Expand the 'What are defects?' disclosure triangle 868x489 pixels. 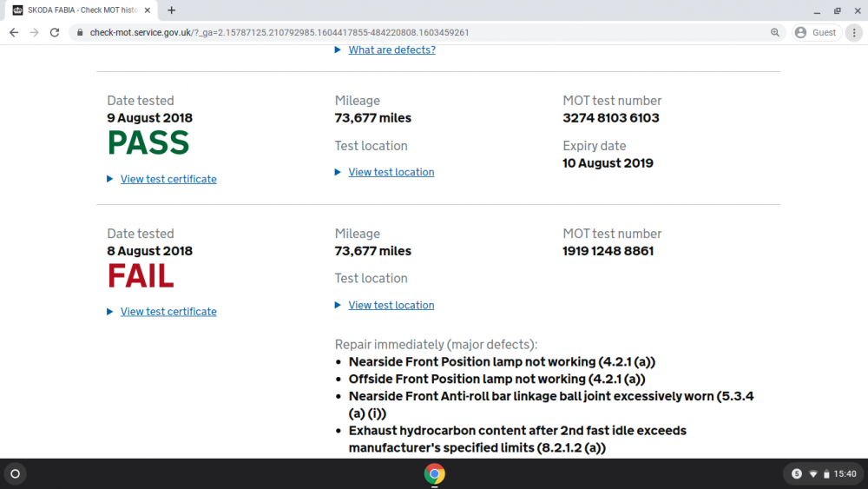(x=338, y=50)
